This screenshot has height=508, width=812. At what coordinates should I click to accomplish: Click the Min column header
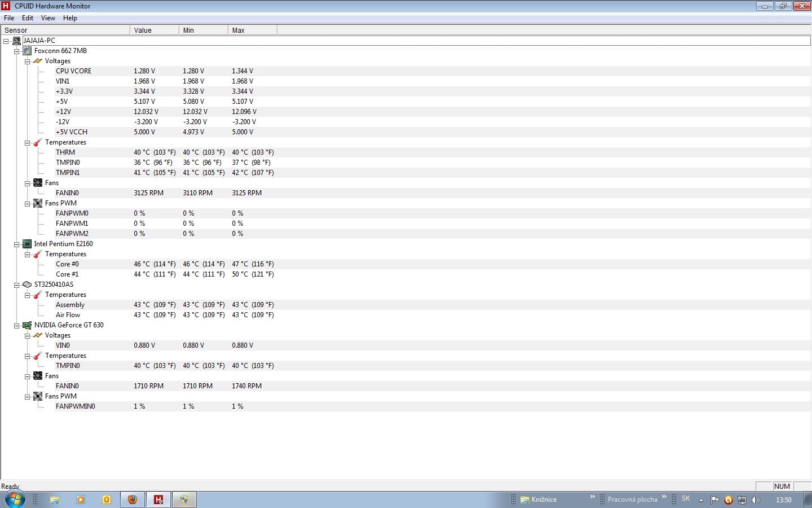pyautogui.click(x=204, y=30)
